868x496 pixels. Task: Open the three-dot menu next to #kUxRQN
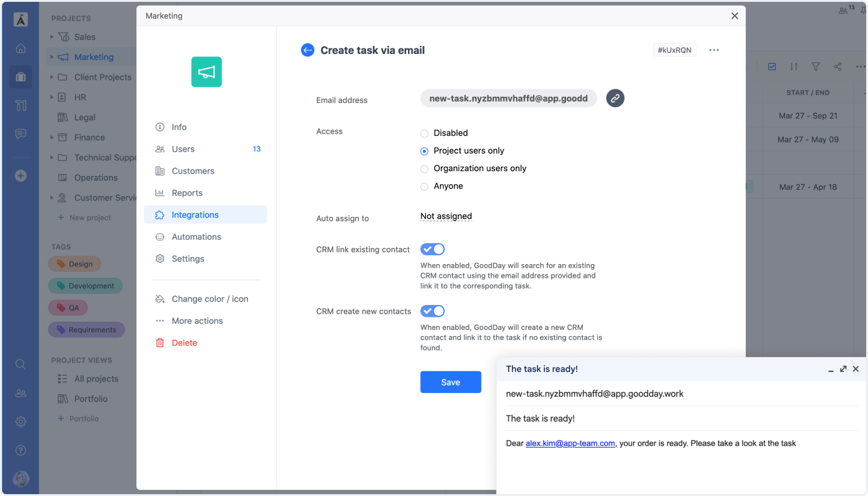pos(714,50)
